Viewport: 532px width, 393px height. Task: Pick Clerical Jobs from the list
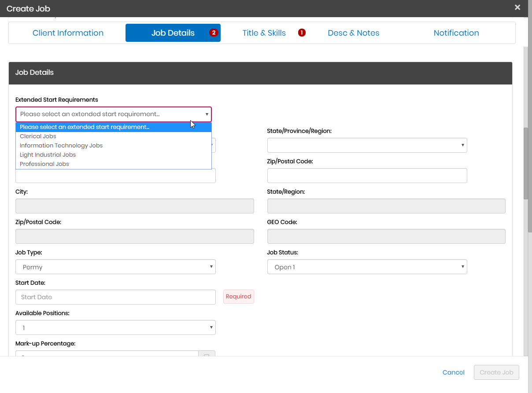tap(114, 136)
